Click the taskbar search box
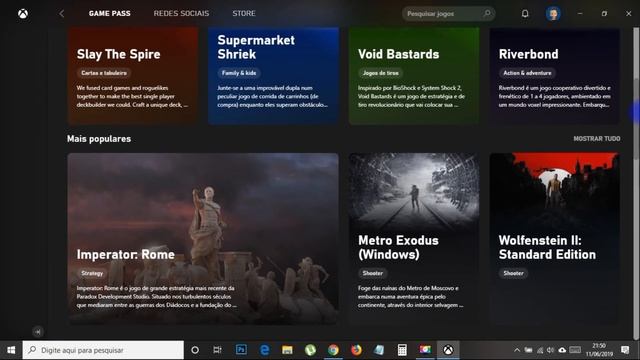 pos(103,350)
